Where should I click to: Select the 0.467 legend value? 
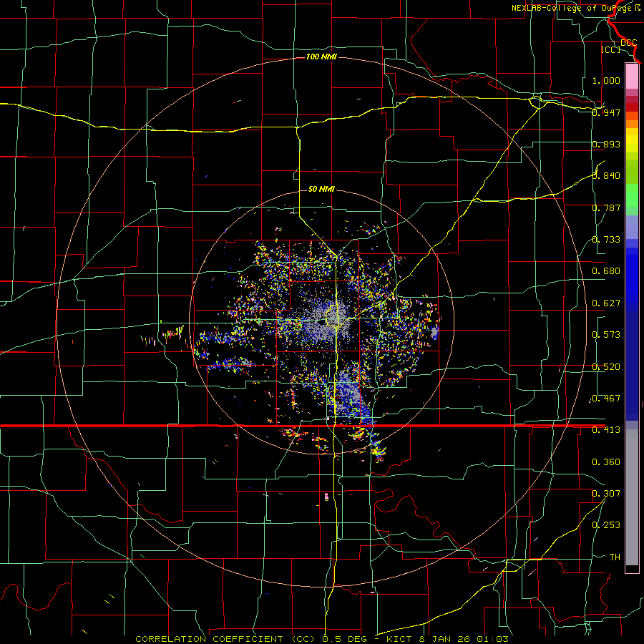(x=606, y=399)
